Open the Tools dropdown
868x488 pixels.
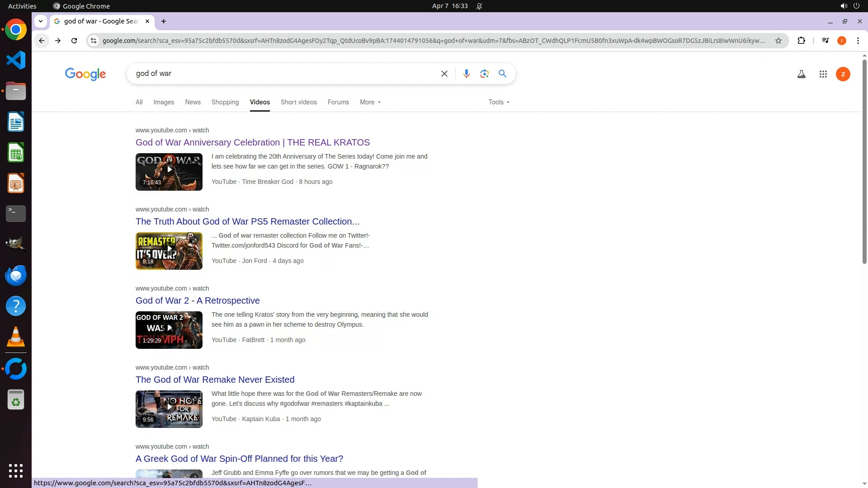pos(499,102)
